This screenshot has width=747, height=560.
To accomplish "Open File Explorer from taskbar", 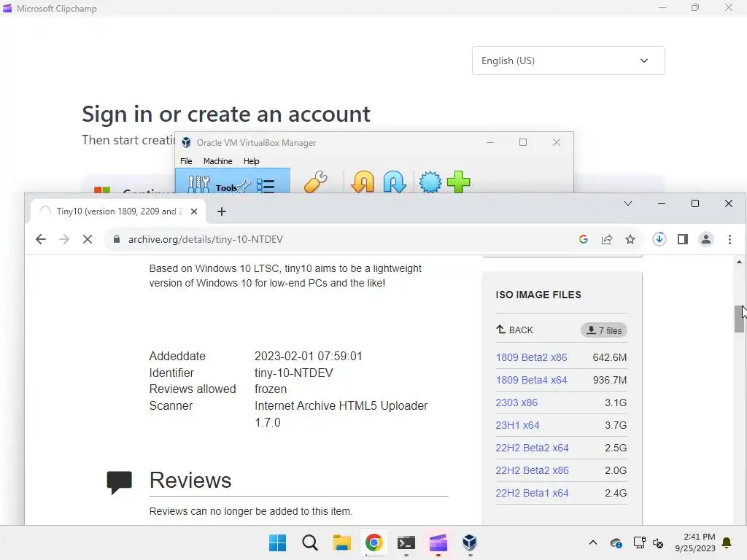I will coord(341,542).
